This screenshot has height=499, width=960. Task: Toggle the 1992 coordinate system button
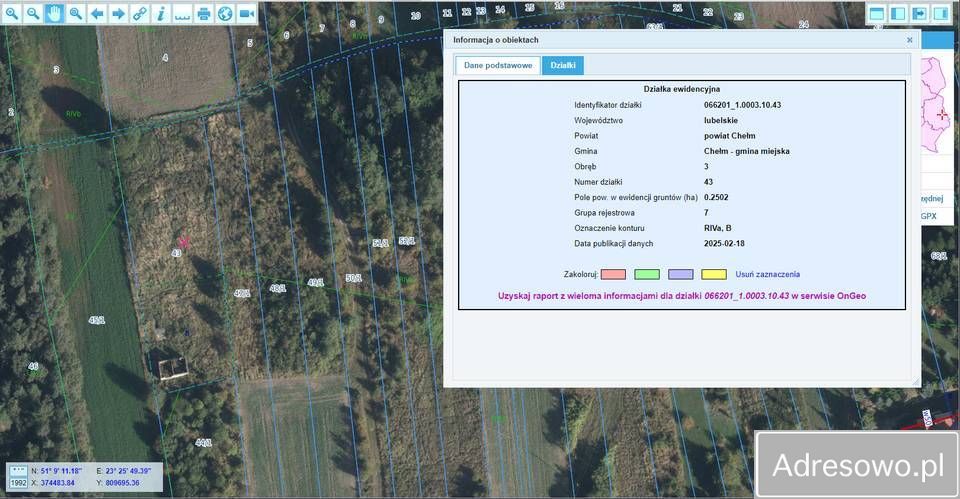19,482
